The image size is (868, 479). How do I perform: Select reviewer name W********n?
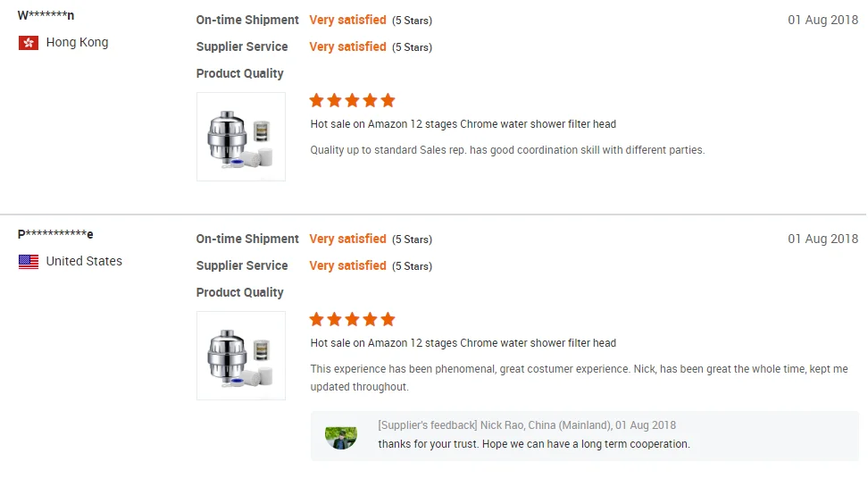tap(46, 15)
